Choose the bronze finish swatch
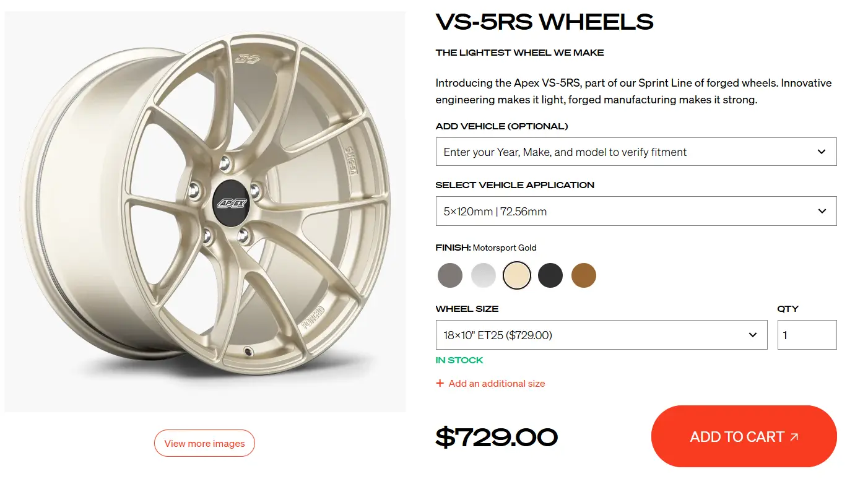Screen dimensions: 868x479 click(x=584, y=275)
